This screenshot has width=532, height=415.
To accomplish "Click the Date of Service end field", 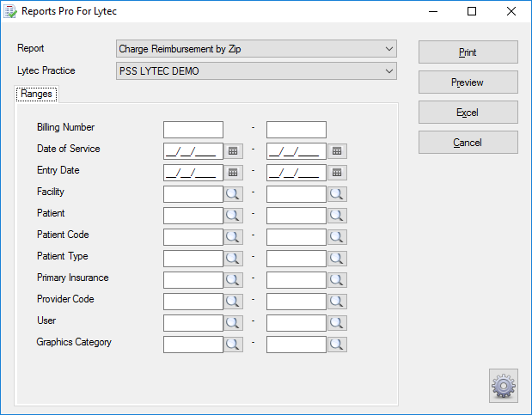I will (297, 151).
